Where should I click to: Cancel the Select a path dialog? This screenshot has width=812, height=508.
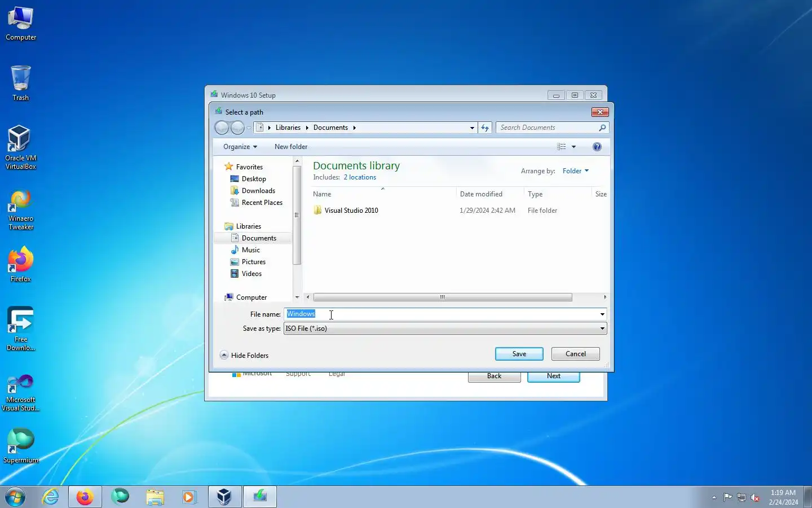tap(576, 354)
